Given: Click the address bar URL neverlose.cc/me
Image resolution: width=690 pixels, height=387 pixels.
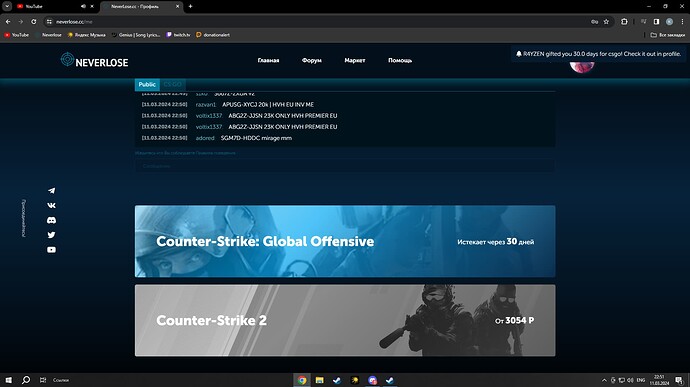Looking at the screenshot, I should tap(74, 22).
